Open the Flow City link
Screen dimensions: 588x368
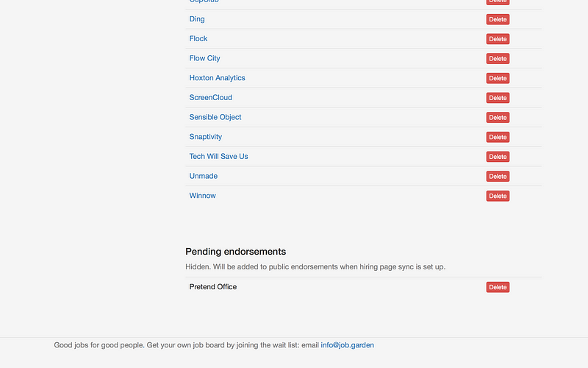click(205, 58)
